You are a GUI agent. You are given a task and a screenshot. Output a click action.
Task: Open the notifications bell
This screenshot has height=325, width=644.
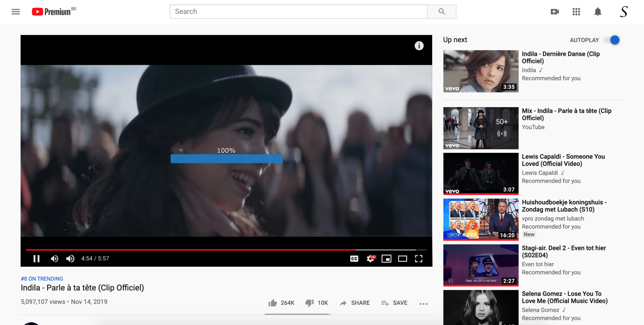click(597, 12)
